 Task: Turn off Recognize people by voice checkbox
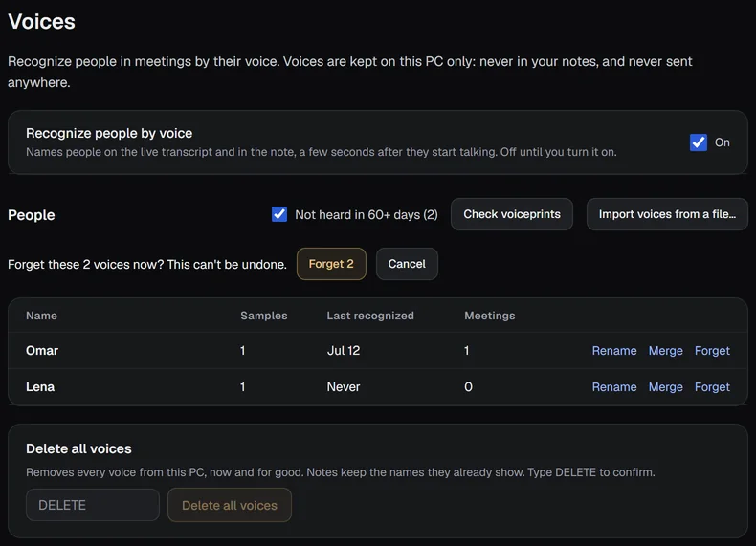[x=699, y=142]
